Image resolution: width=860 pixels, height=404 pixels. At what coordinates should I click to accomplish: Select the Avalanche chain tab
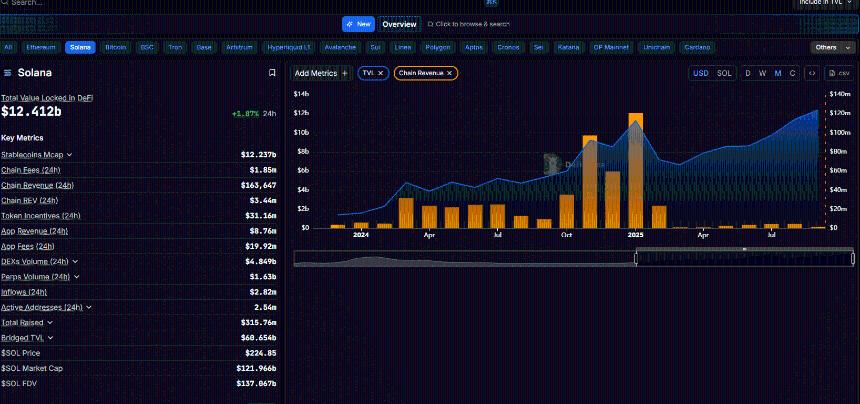click(x=340, y=48)
